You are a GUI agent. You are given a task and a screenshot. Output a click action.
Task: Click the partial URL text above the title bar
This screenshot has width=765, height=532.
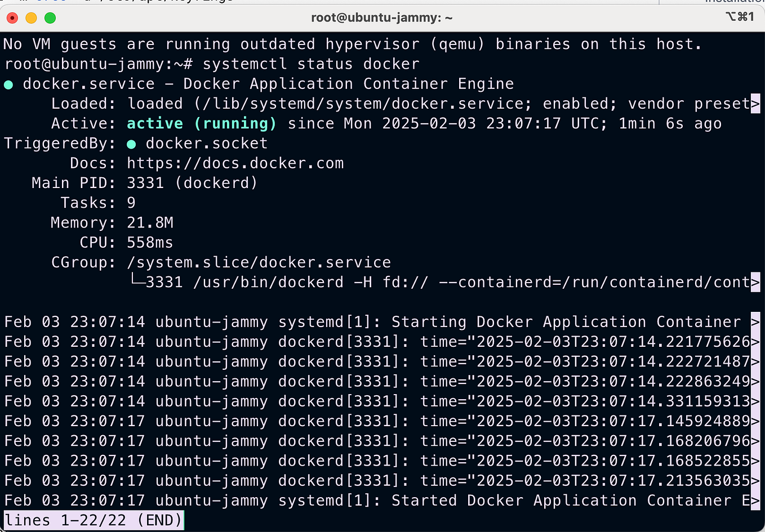click(158, 1)
